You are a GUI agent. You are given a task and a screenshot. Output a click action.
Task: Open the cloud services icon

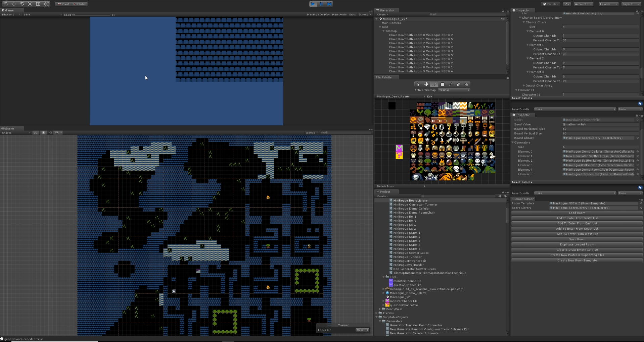[567, 4]
